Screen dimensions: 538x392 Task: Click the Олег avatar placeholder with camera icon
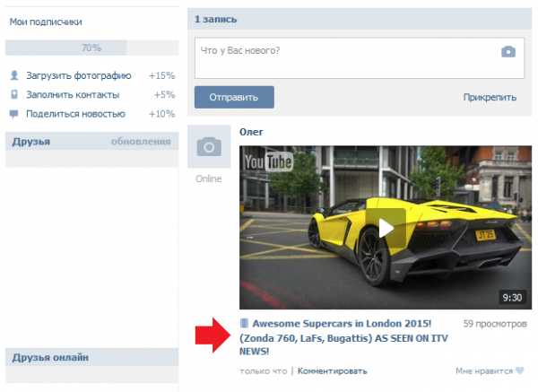click(209, 146)
